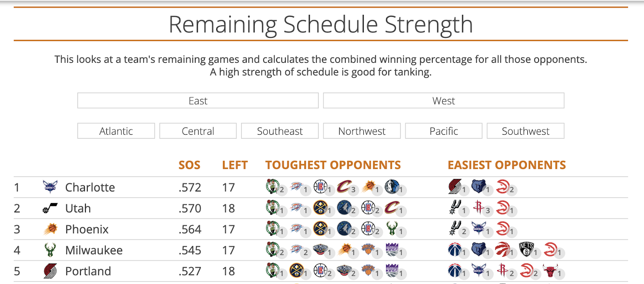Click the Rockets logo in Utah's easiest opponents
Viewport: 644px width, 284px height.
(x=479, y=207)
